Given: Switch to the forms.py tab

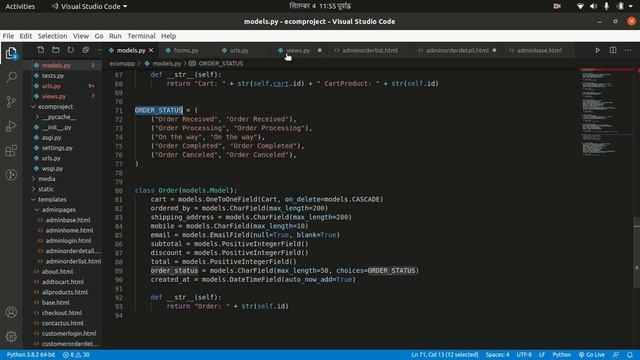Looking at the screenshot, I should pos(186,50).
